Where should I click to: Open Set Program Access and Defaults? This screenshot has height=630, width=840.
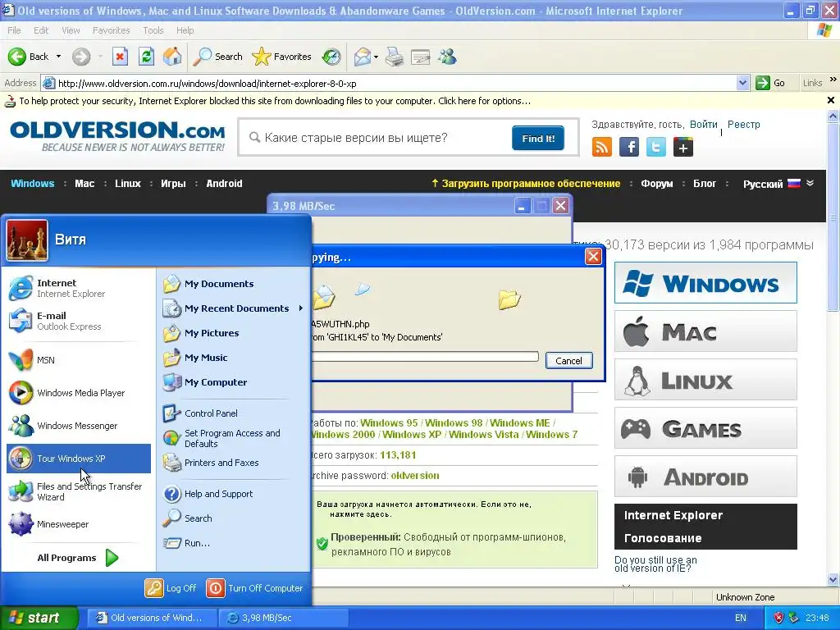(233, 438)
